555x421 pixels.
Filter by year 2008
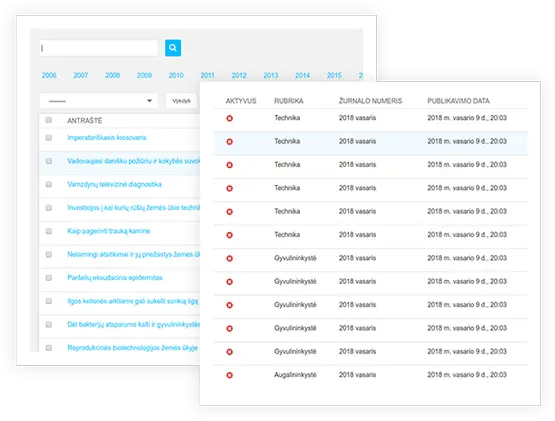click(x=113, y=75)
